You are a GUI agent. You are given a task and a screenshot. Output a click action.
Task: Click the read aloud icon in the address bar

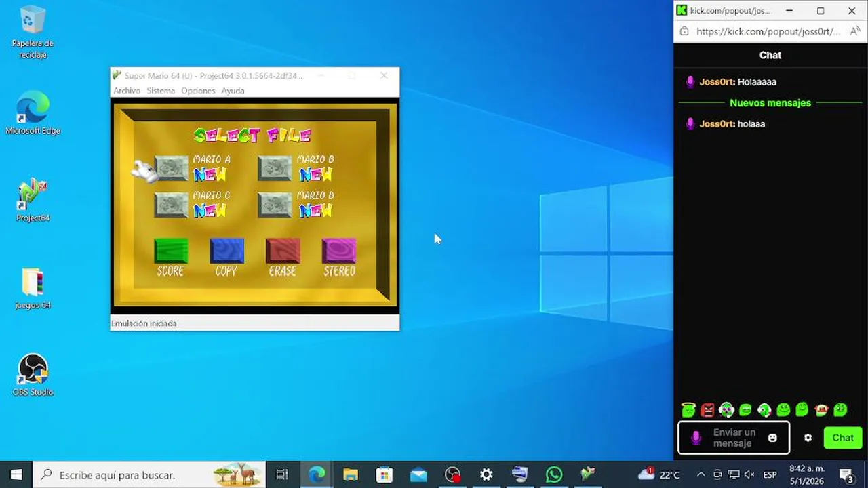(854, 31)
